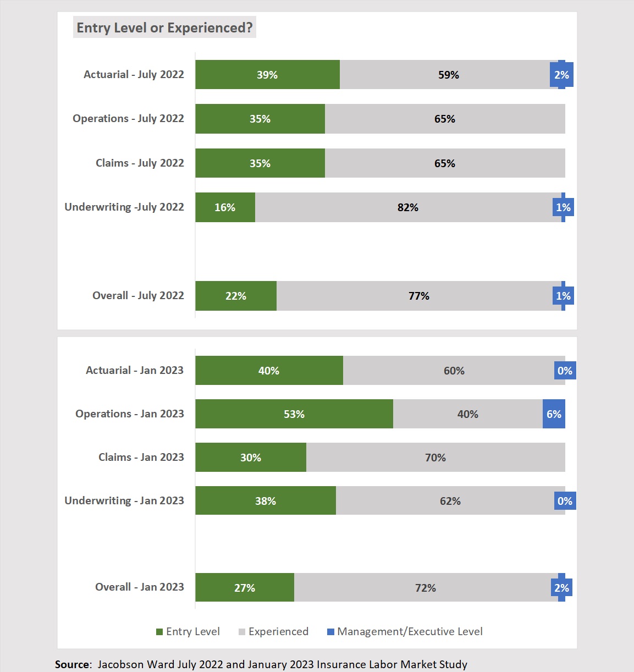Click the 70% experienced bar for Claims Jan 2023

tap(435, 458)
